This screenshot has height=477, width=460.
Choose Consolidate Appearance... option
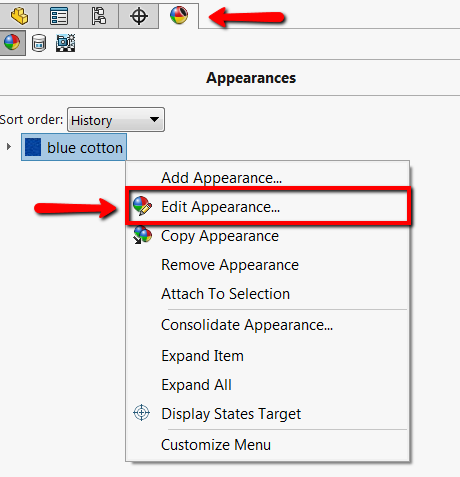267,325
